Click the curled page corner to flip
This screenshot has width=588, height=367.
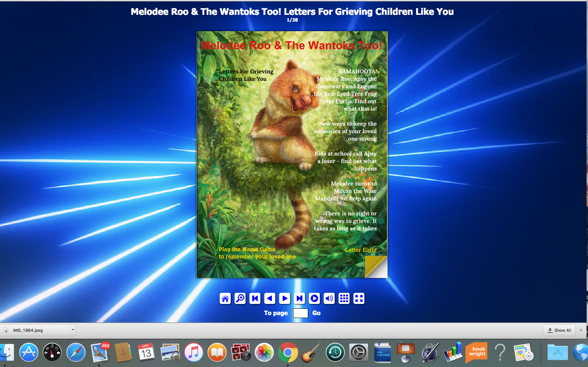click(376, 267)
